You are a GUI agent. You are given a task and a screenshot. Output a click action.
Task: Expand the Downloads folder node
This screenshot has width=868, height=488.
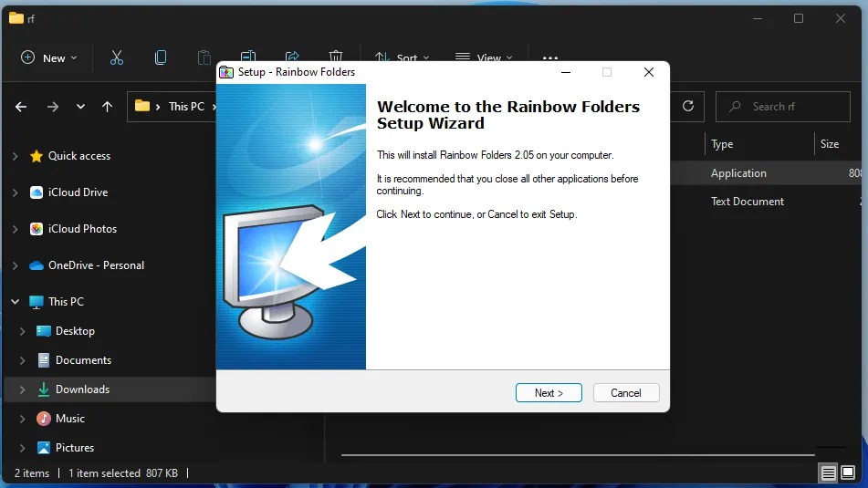pos(23,390)
